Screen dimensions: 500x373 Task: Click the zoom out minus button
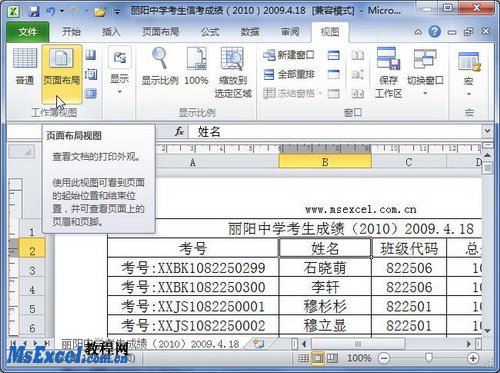384,358
